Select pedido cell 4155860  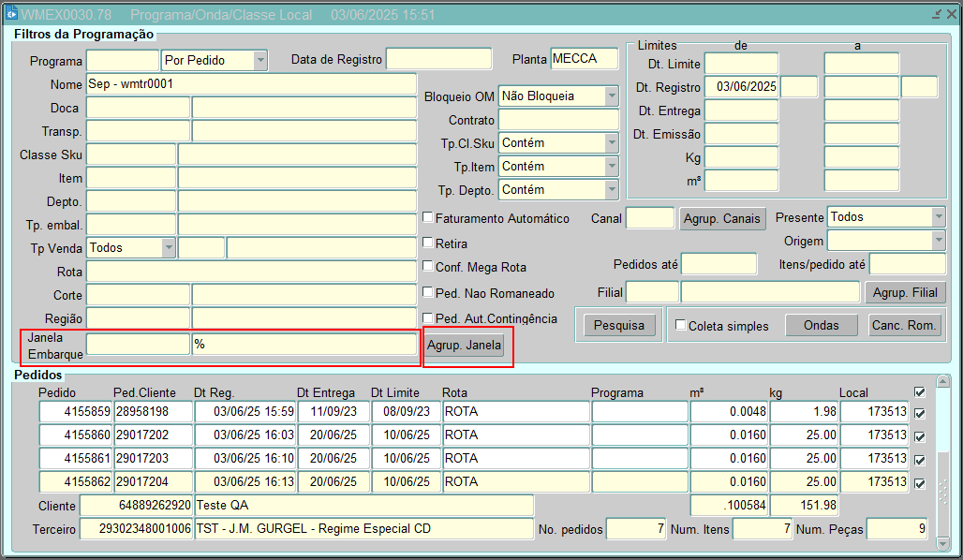(x=76, y=435)
